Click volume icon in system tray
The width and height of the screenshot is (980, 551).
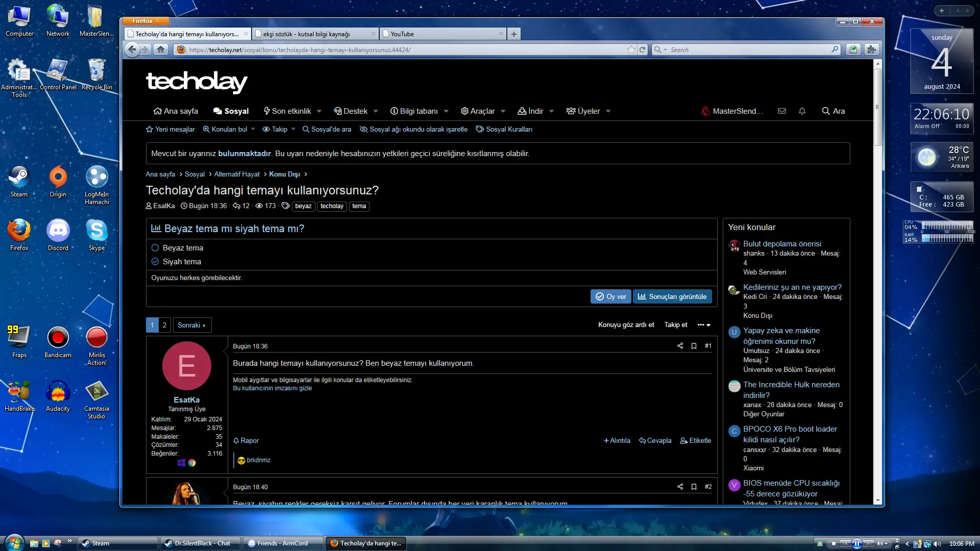937,543
